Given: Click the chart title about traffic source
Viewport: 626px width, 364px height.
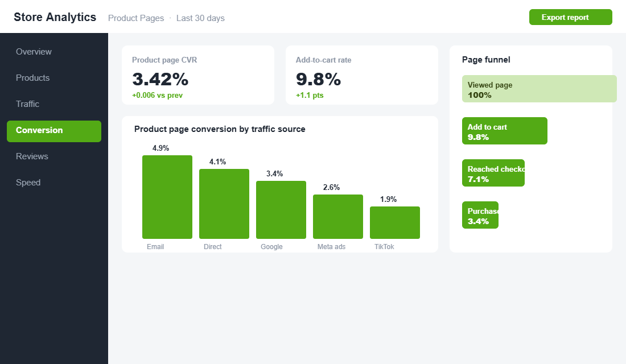Looking at the screenshot, I should pyautogui.click(x=220, y=129).
